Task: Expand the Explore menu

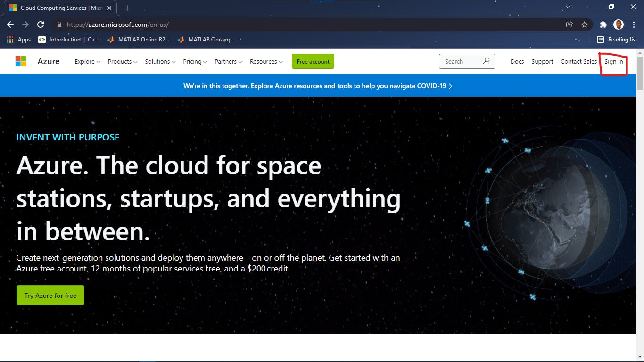Action: click(x=88, y=61)
